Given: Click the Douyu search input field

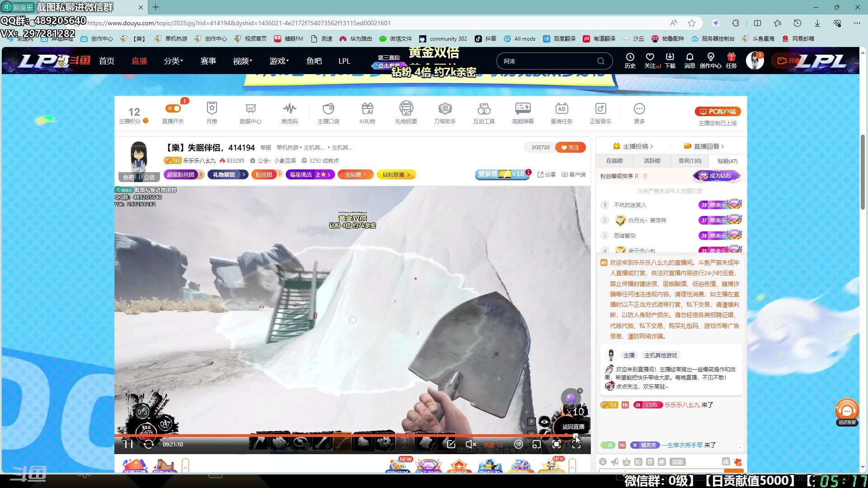Looking at the screenshot, I should [548, 61].
